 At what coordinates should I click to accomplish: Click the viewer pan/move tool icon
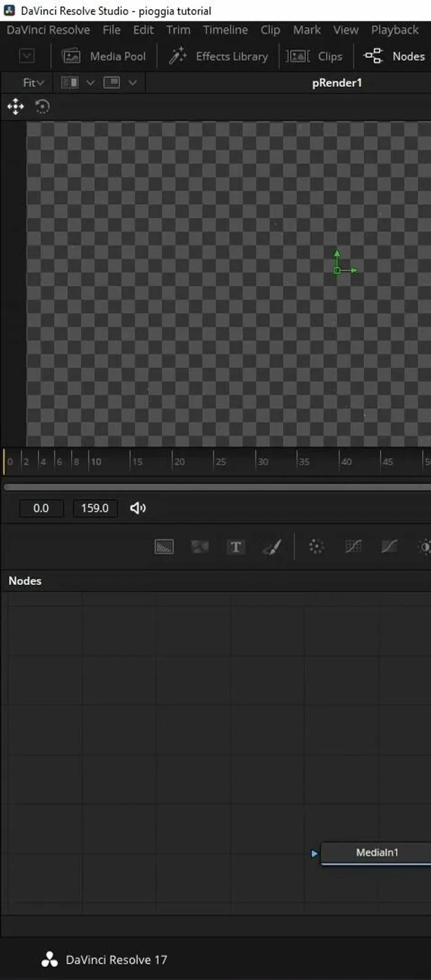coord(15,107)
